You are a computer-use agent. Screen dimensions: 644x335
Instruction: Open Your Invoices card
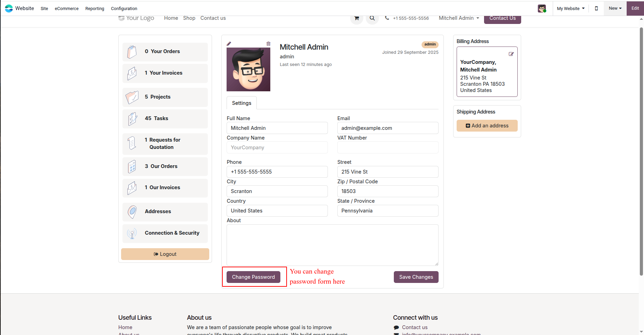tap(165, 73)
